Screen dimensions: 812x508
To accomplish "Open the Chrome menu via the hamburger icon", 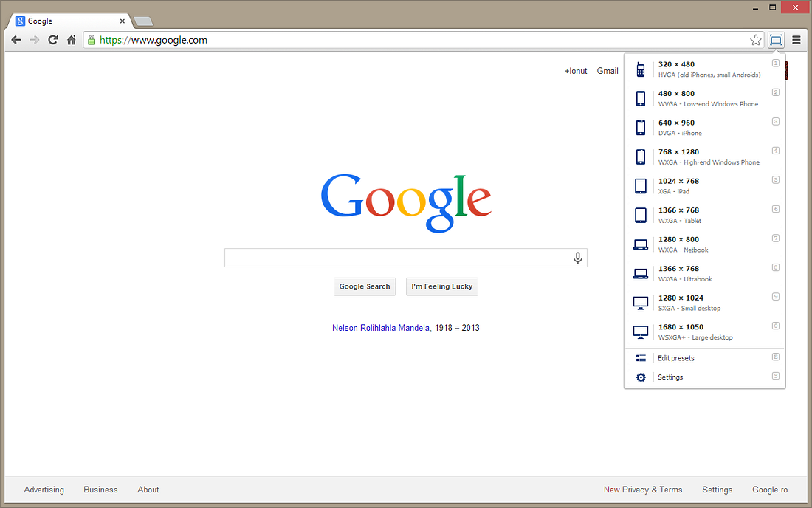I will (796, 40).
